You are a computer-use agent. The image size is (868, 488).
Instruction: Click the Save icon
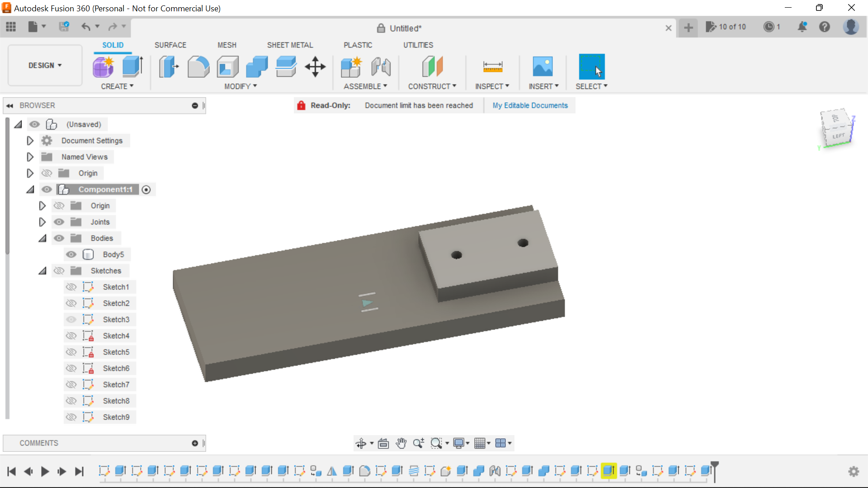tap(64, 27)
